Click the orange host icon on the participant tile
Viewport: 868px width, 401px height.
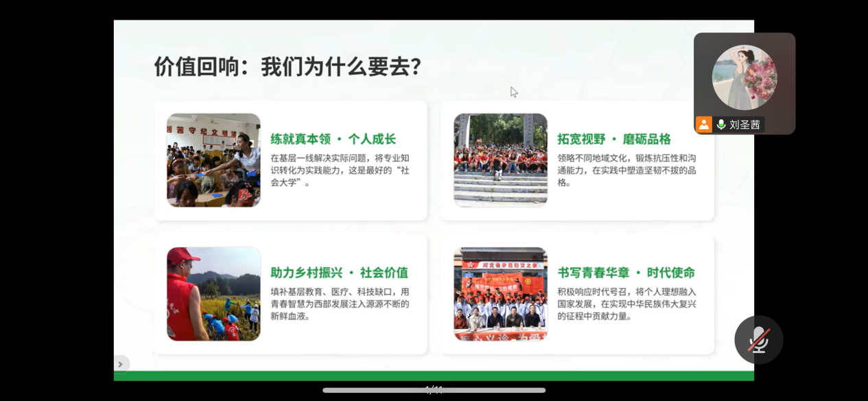pyautogui.click(x=703, y=124)
